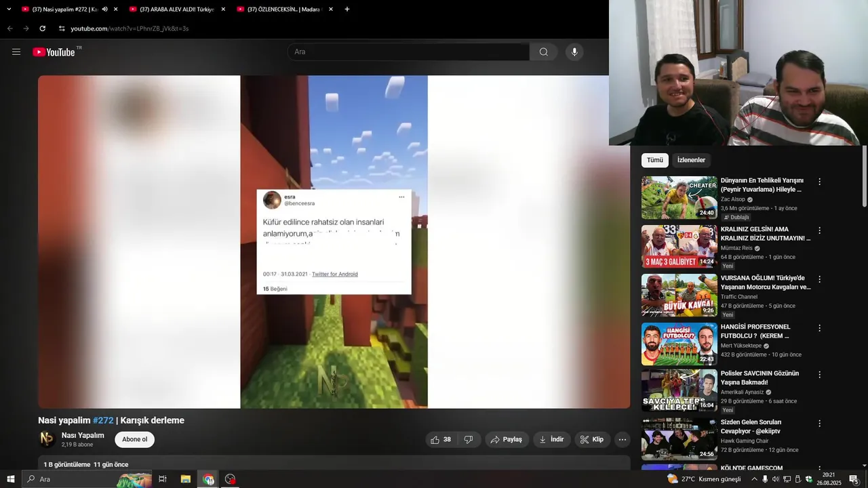Open Task View on the taskbar
This screenshot has height=488, width=868.
click(163, 479)
